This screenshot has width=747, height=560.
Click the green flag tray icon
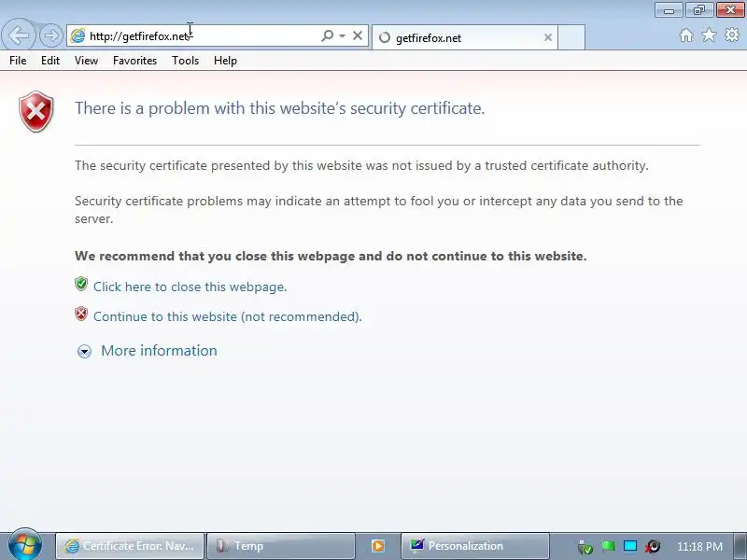(608, 546)
